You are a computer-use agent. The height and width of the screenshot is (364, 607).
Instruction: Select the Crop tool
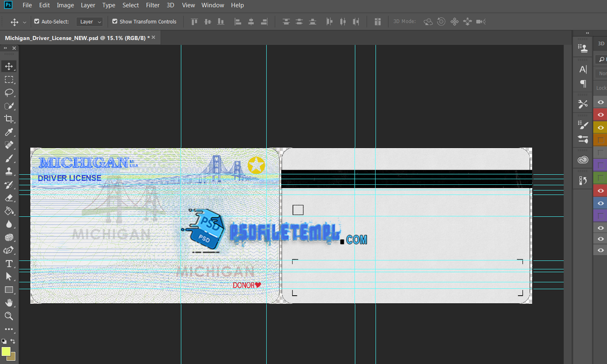(x=9, y=119)
